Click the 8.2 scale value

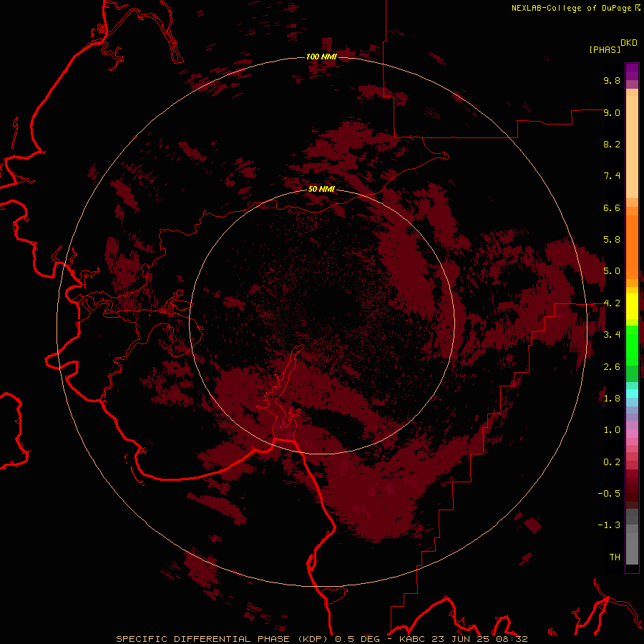point(612,144)
